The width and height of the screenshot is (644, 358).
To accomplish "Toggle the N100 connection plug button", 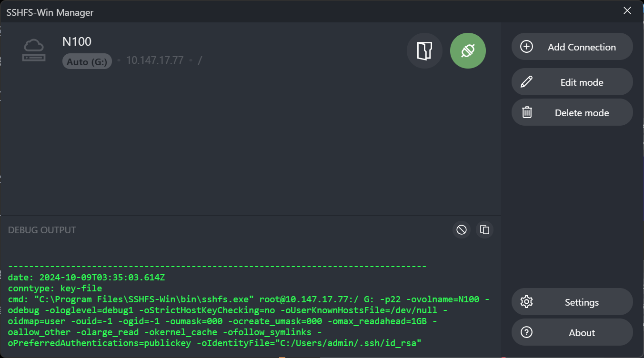I will 468,50.
